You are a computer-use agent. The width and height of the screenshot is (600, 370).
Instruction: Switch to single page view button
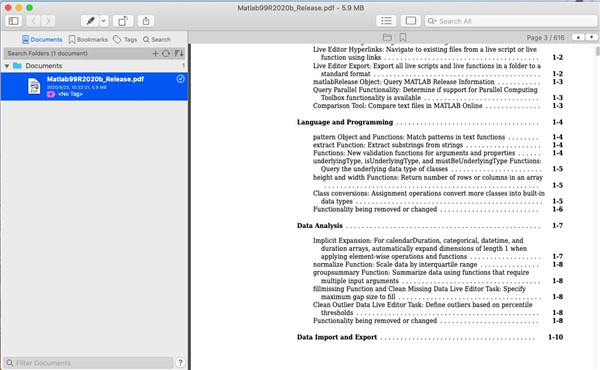(411, 21)
